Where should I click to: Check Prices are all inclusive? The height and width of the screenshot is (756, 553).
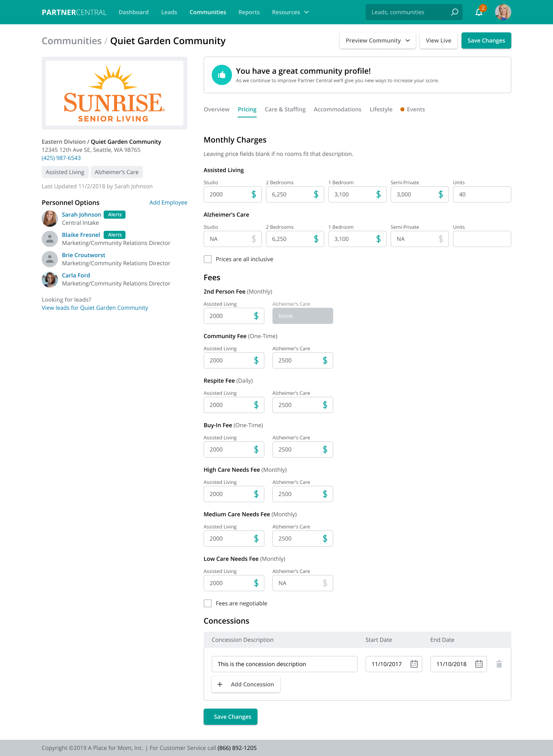pos(208,259)
